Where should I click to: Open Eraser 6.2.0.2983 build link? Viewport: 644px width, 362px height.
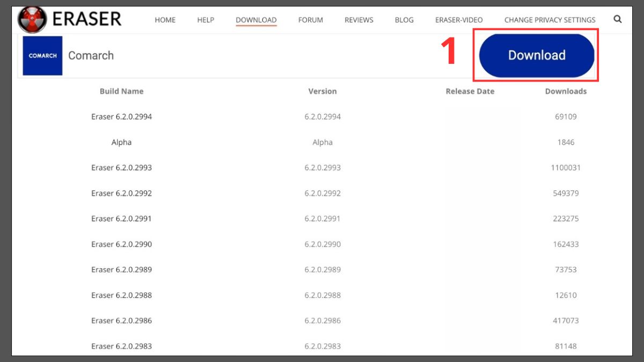click(x=122, y=346)
